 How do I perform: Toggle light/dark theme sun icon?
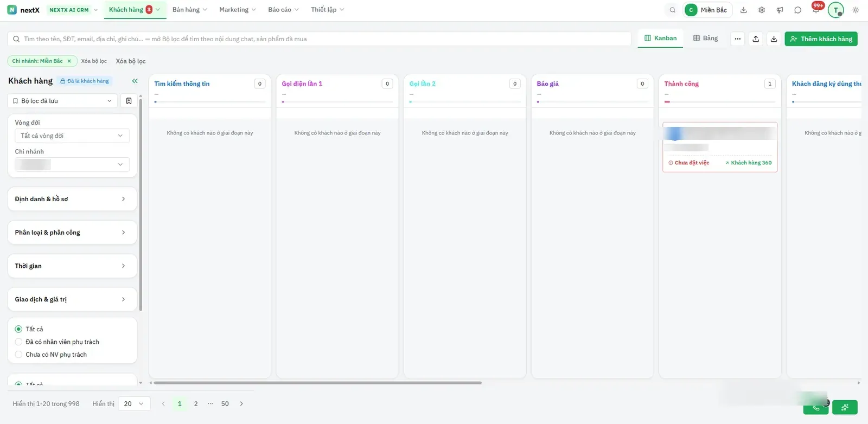click(856, 10)
